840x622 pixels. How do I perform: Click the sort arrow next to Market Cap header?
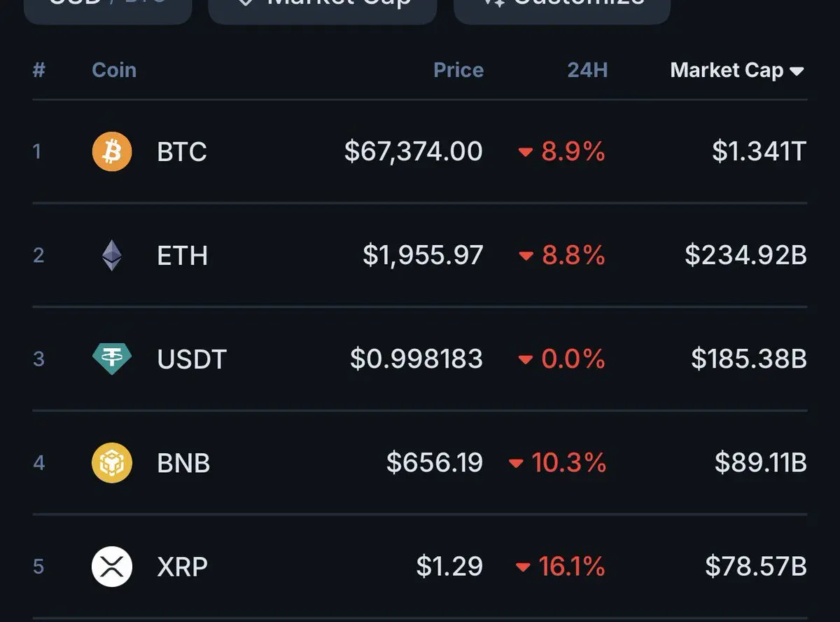pyautogui.click(x=797, y=71)
